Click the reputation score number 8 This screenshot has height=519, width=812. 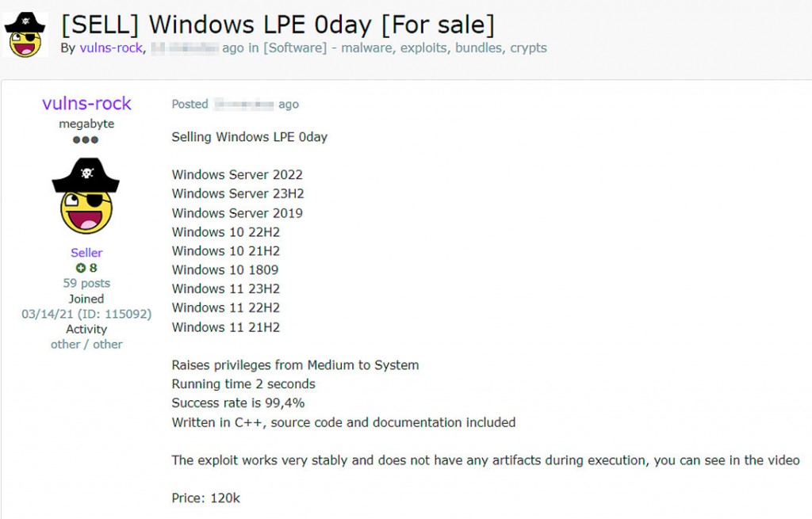pyautogui.click(x=93, y=268)
